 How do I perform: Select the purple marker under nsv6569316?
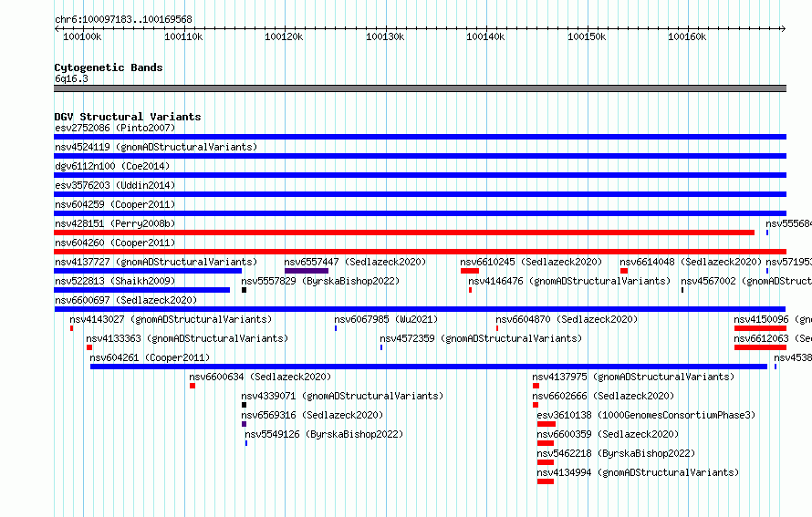[x=244, y=424]
